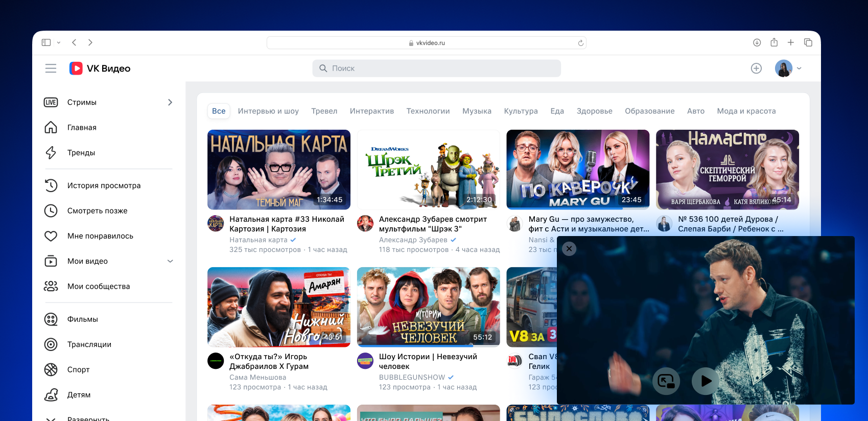Open browser sidebar options dropdown arrow

click(x=59, y=43)
